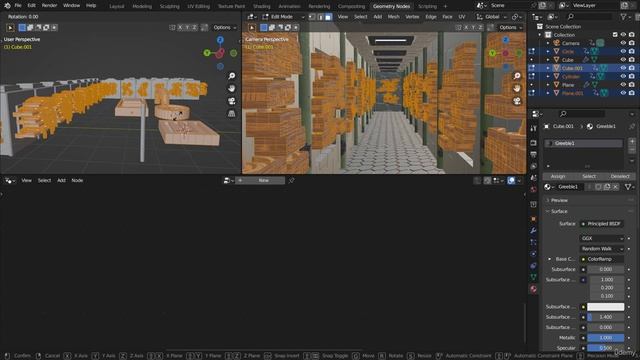Toggle visibility of Plane in the outliner
The width and height of the screenshot is (640, 360).
[623, 85]
